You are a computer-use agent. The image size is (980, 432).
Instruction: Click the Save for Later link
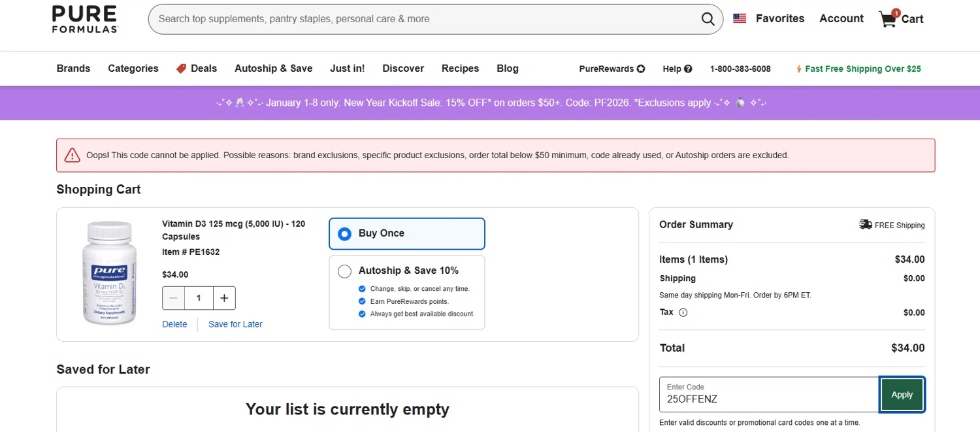point(235,324)
